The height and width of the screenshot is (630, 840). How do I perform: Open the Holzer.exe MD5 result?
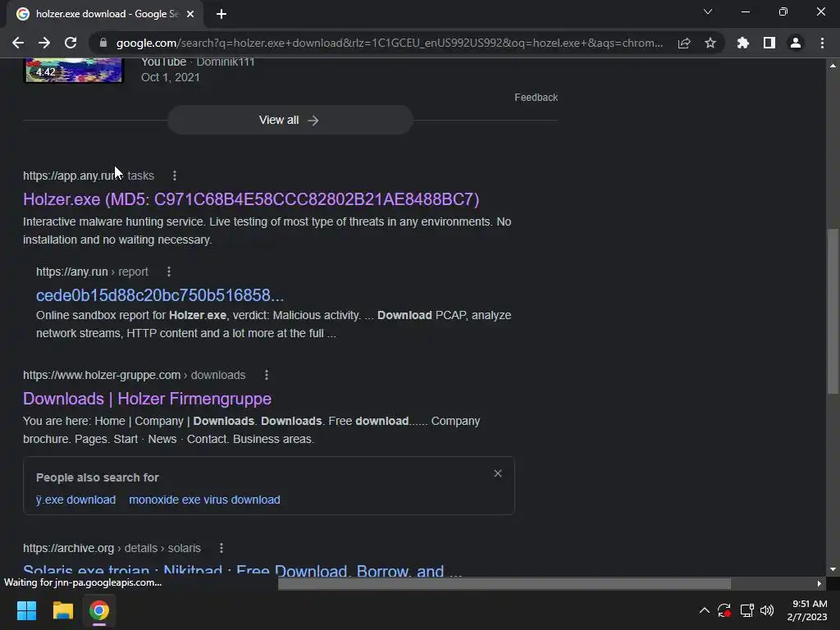(x=251, y=199)
